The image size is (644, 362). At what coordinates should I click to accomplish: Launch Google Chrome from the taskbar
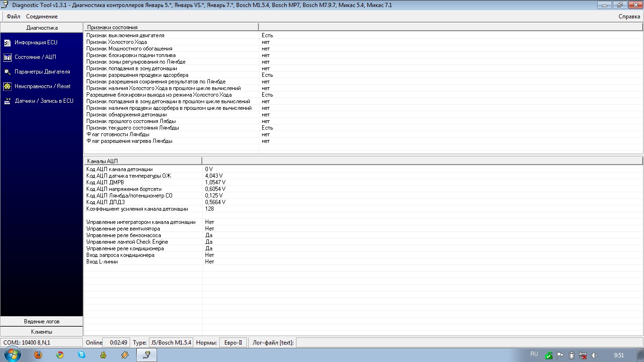coord(60,355)
